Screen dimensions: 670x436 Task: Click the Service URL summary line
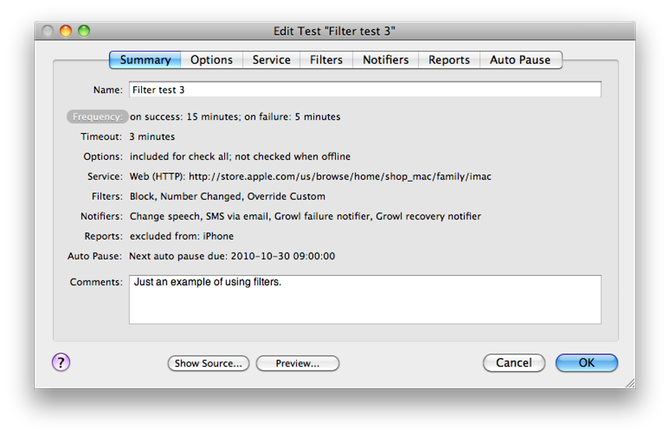(x=311, y=177)
